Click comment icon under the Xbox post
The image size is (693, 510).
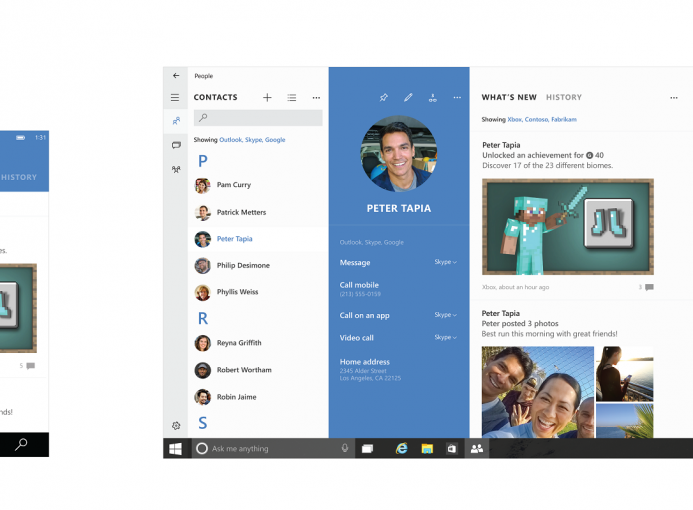click(649, 287)
